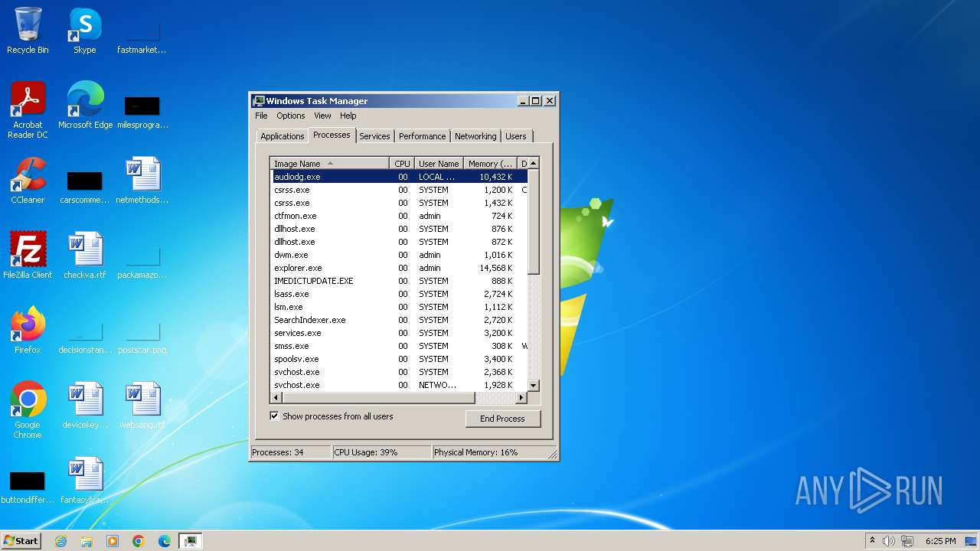Select the smss.exe process row

click(399, 346)
